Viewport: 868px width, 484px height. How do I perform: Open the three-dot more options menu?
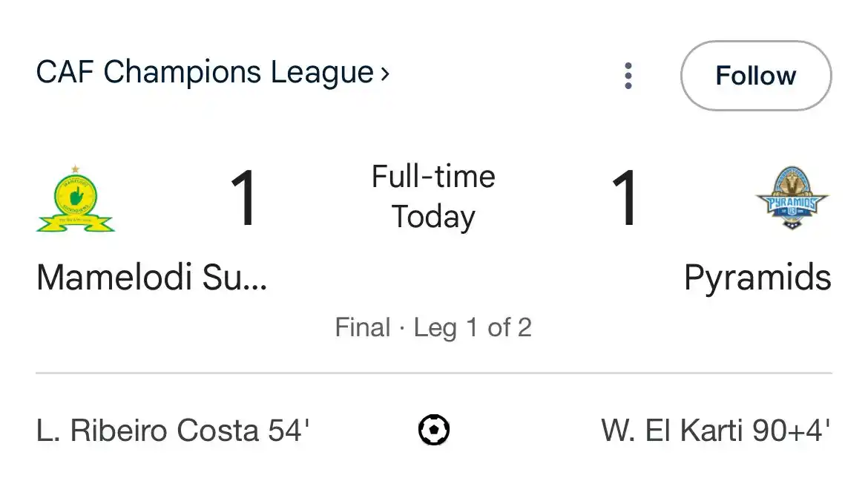coord(628,75)
